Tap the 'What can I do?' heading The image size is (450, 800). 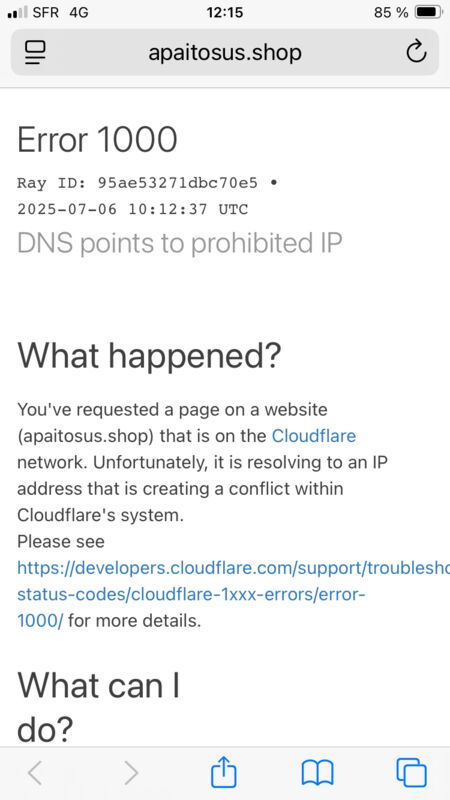[98, 707]
